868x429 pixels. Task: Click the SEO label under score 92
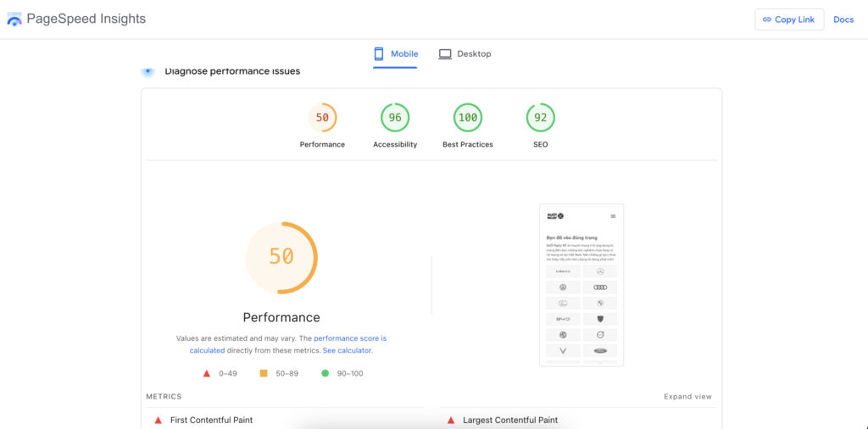540,144
